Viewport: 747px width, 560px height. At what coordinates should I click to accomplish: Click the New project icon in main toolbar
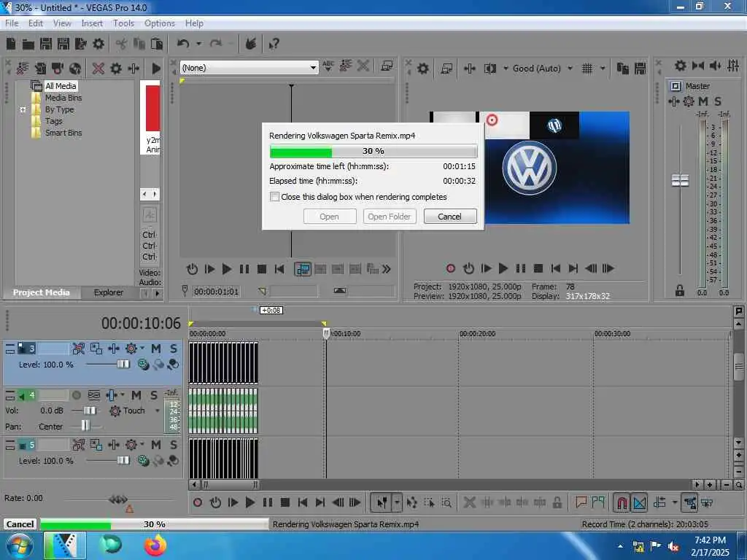point(11,44)
